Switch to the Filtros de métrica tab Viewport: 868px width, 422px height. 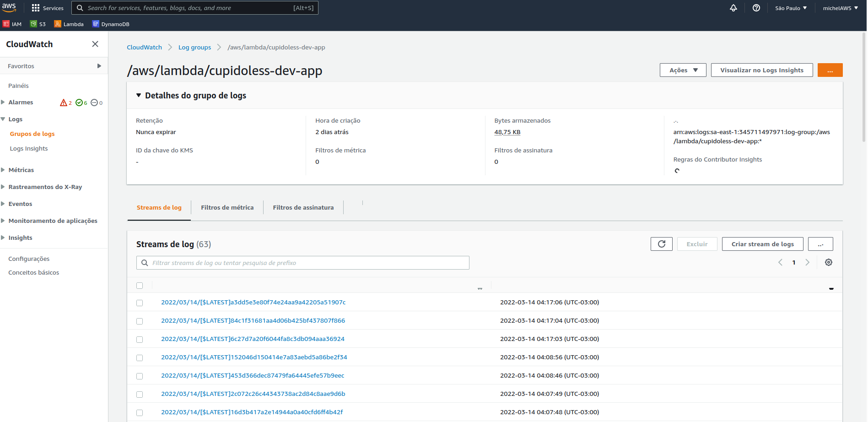coord(227,207)
